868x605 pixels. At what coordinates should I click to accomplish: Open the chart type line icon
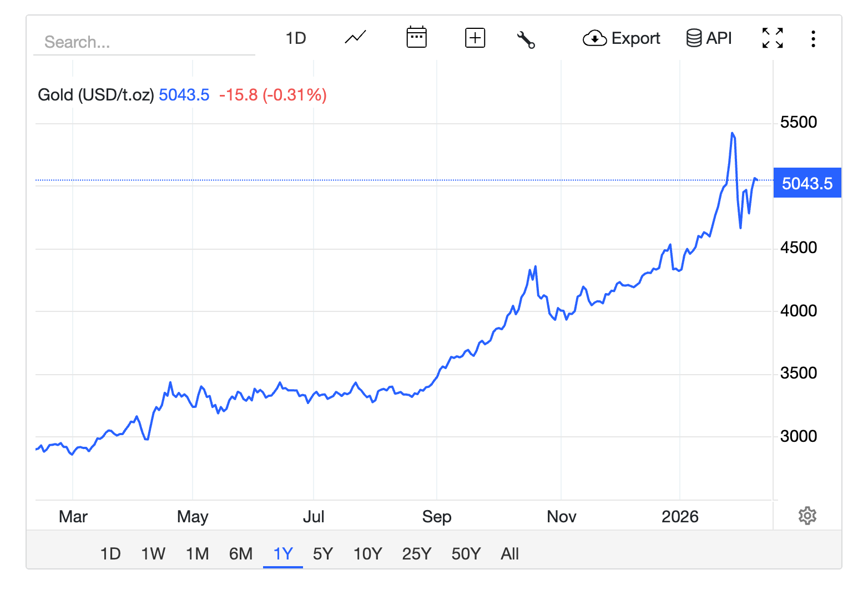click(x=355, y=38)
